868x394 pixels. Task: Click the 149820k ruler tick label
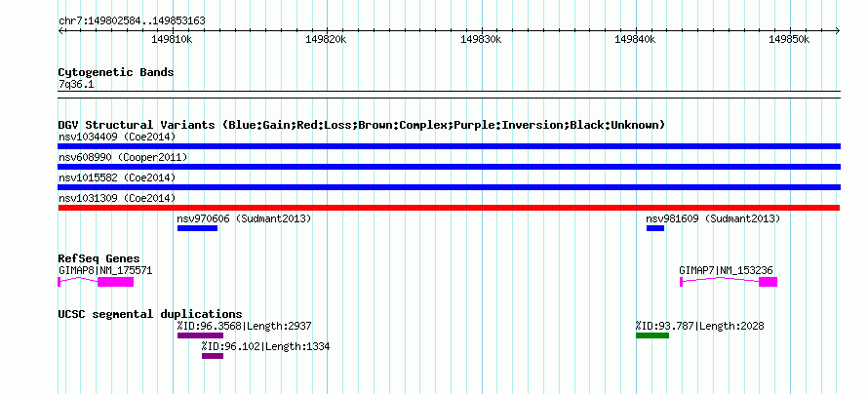click(326, 40)
